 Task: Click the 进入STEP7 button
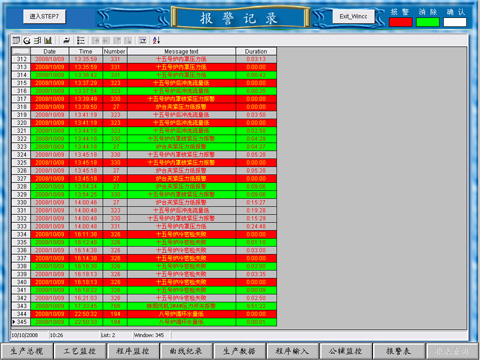pos(44,16)
